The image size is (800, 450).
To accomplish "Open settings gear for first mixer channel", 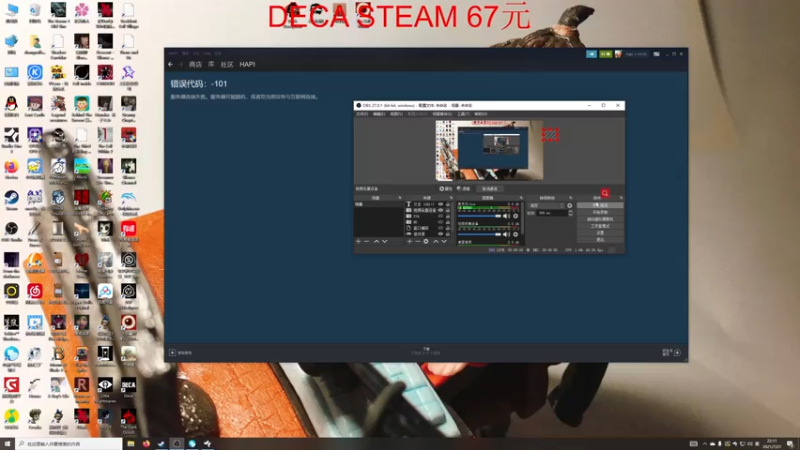I will (516, 216).
